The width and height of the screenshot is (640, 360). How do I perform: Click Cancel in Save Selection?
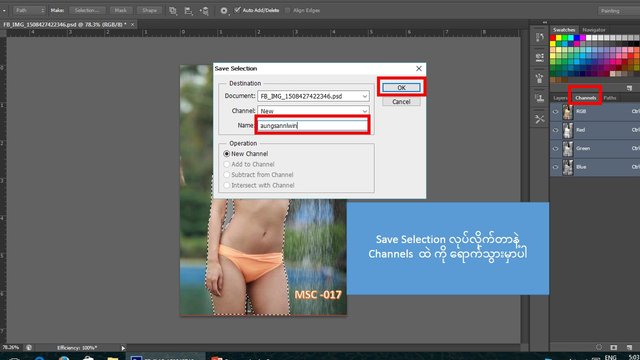(x=401, y=102)
